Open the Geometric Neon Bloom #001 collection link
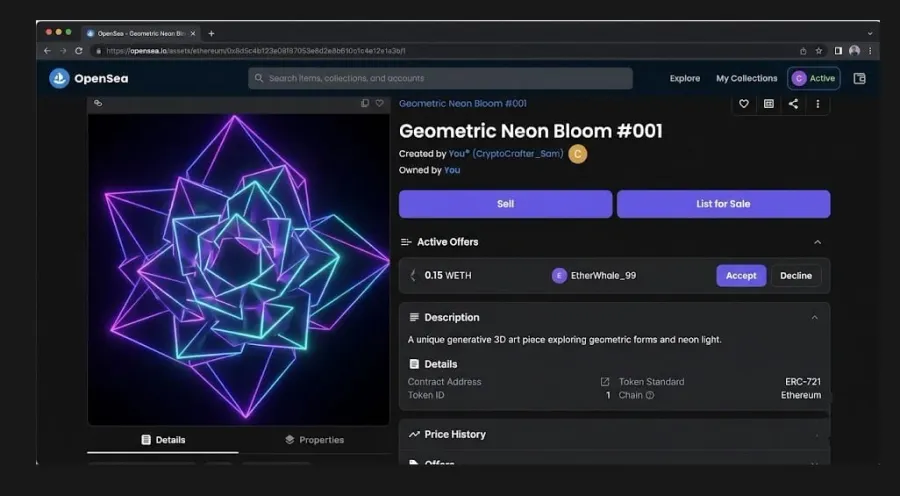This screenshot has width=900, height=496. (463, 103)
